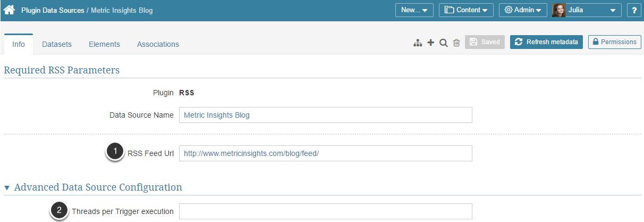Collapse Advanced Data Source Configuration section
This screenshot has height=222, width=644.
pos(7,188)
